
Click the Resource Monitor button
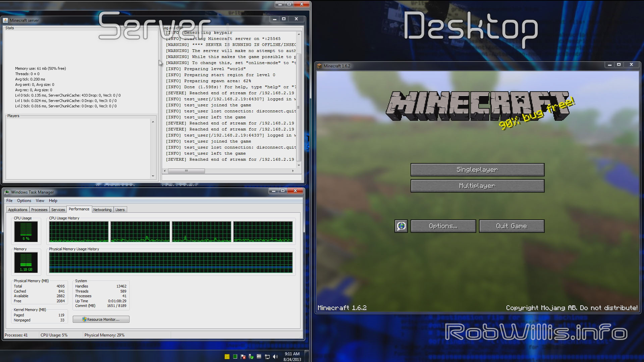(101, 319)
